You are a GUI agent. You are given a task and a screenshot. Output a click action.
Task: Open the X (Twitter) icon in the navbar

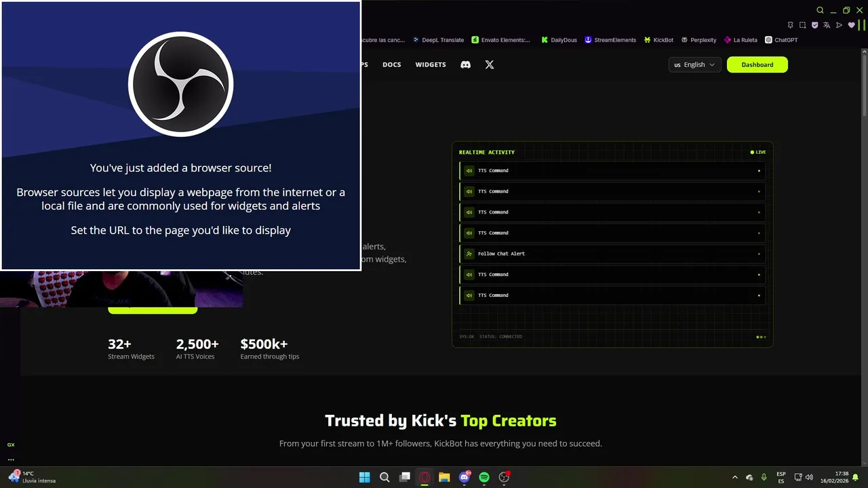point(490,64)
